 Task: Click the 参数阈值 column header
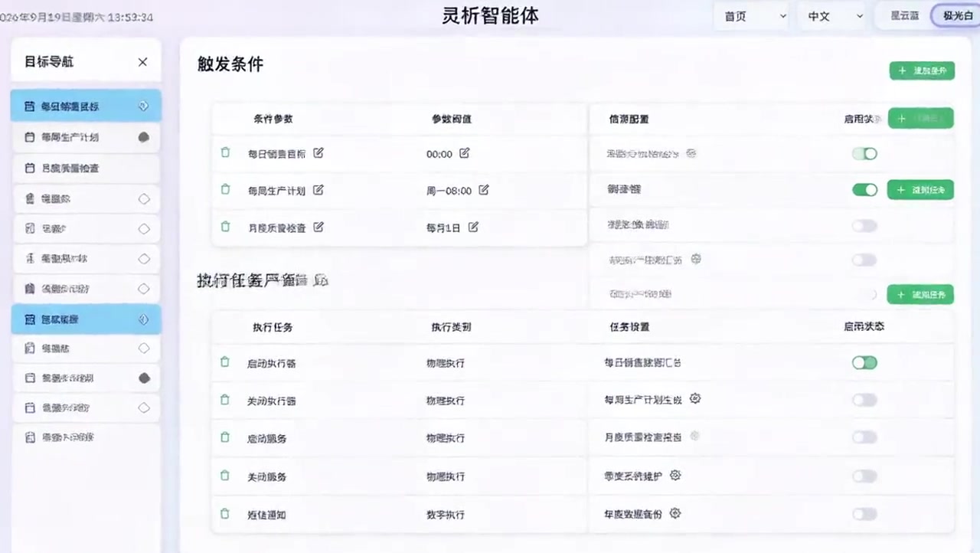[451, 119]
